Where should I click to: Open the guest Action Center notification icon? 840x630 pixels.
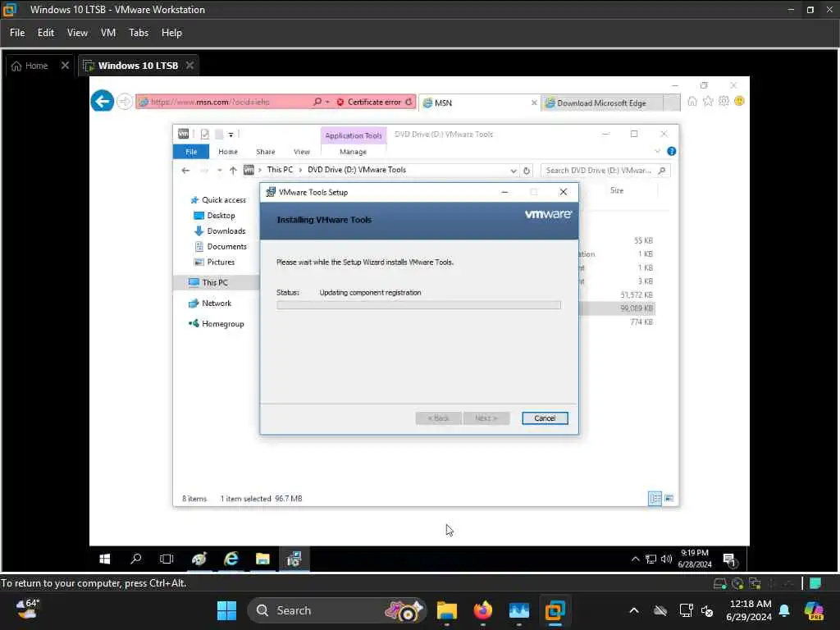[730, 559]
